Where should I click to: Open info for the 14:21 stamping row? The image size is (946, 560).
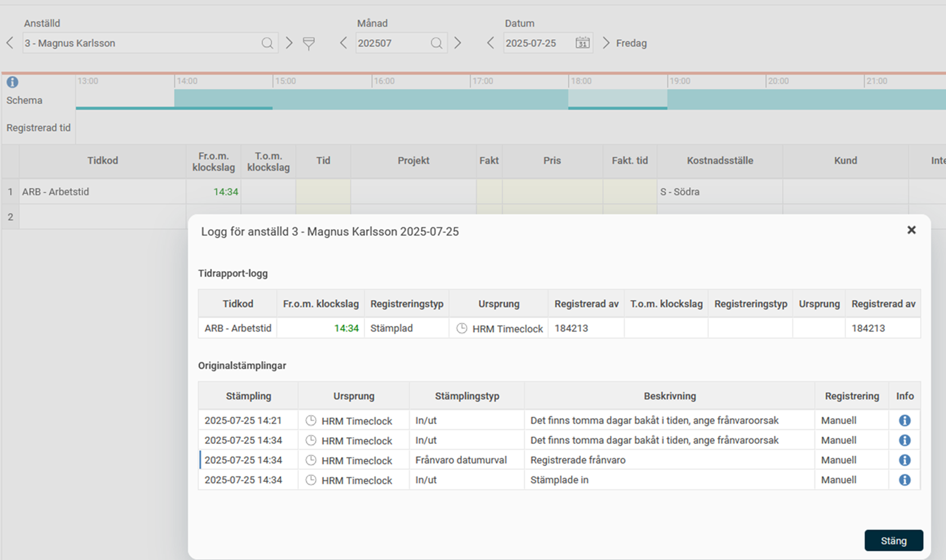904,421
